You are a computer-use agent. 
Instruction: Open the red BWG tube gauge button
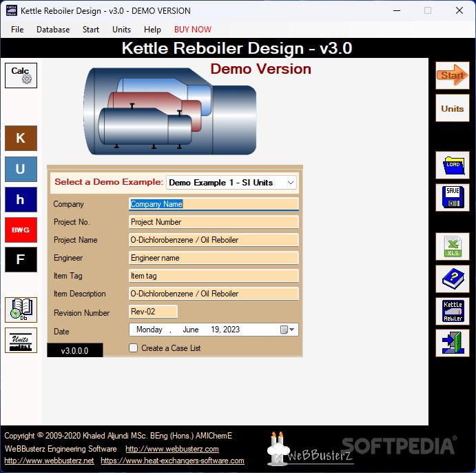[21, 230]
